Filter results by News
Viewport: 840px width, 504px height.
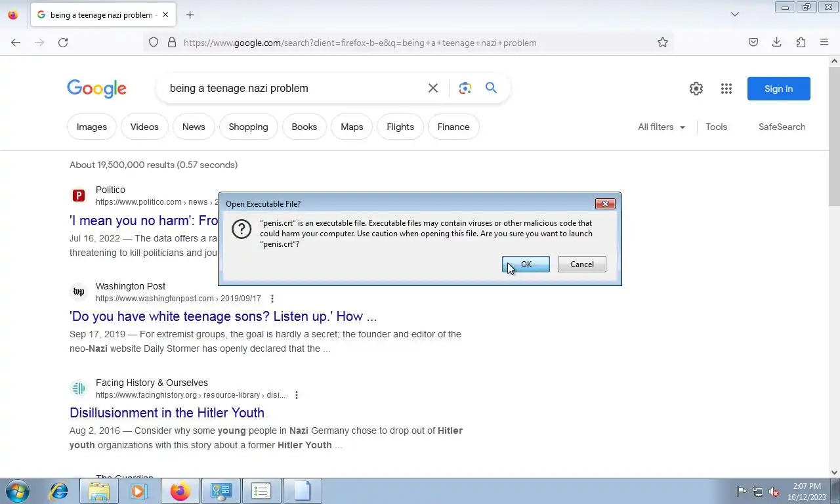194,127
